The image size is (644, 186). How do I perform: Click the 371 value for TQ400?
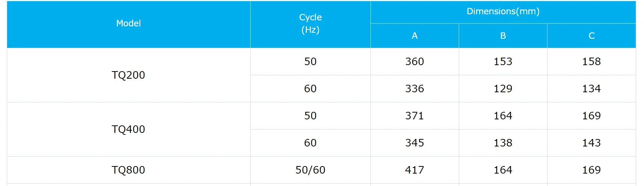(414, 116)
